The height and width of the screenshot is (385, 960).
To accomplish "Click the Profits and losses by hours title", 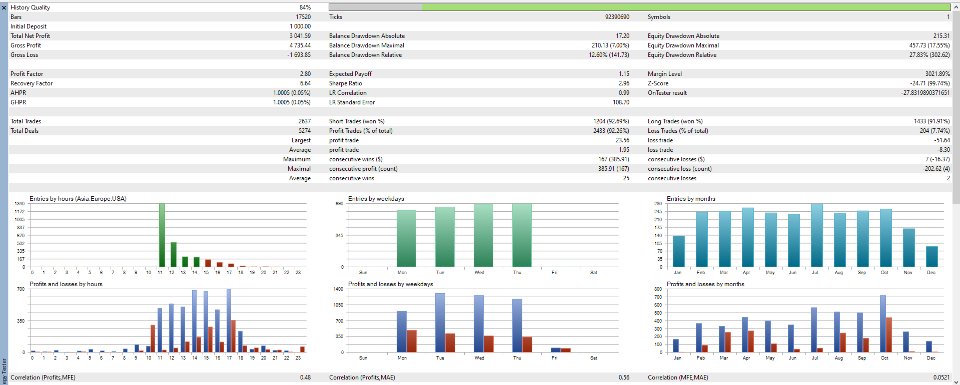I will tap(66, 285).
